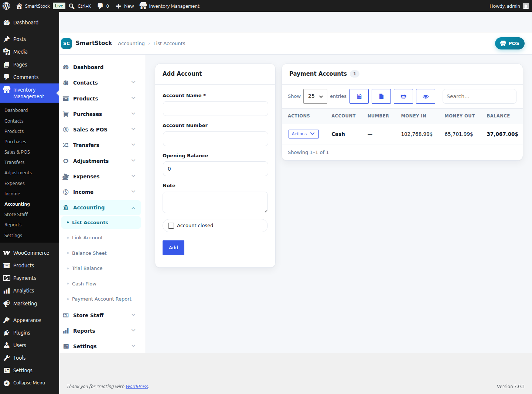Click the table Search box
Image resolution: width=532 pixels, height=394 pixels.
pos(480,96)
